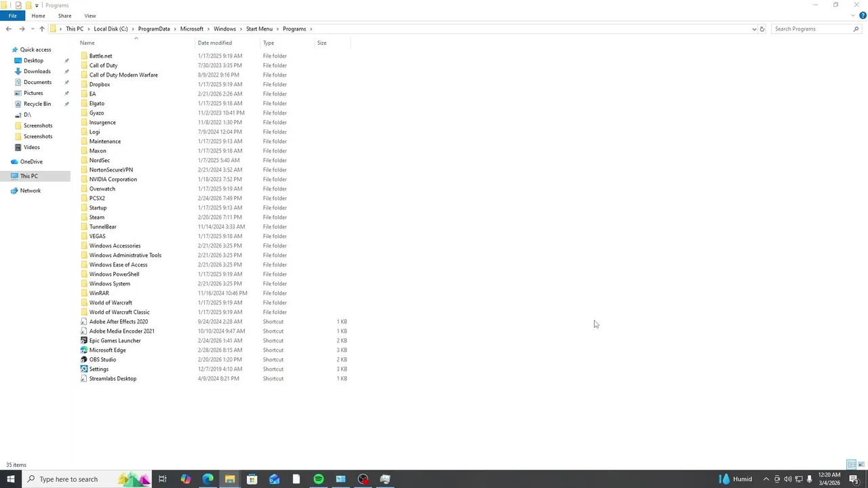Open the recent locations dropdown arrow

point(32,29)
